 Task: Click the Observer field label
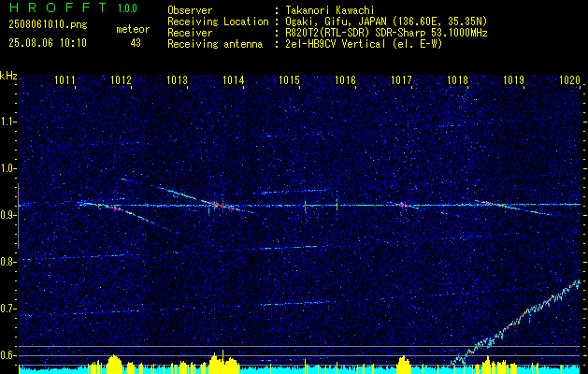point(190,10)
